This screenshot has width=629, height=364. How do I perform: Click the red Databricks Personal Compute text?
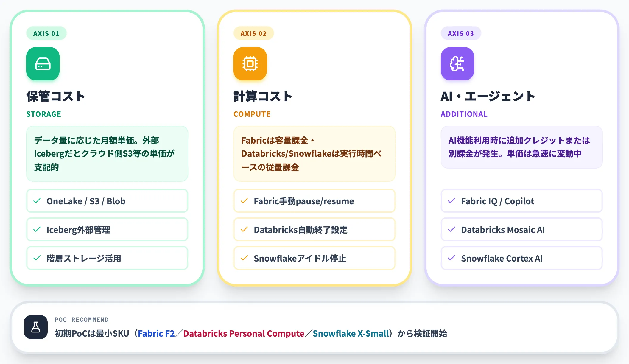click(244, 334)
